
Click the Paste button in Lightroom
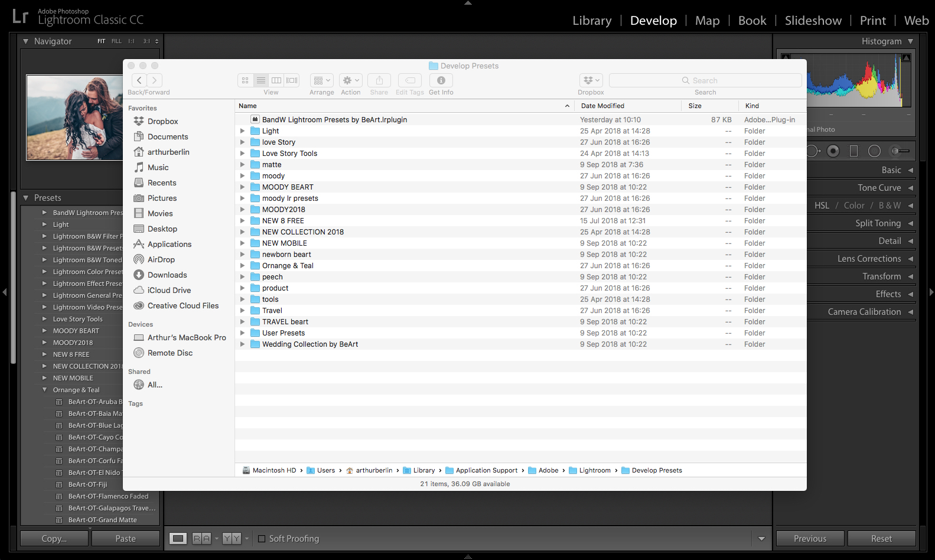tap(125, 539)
